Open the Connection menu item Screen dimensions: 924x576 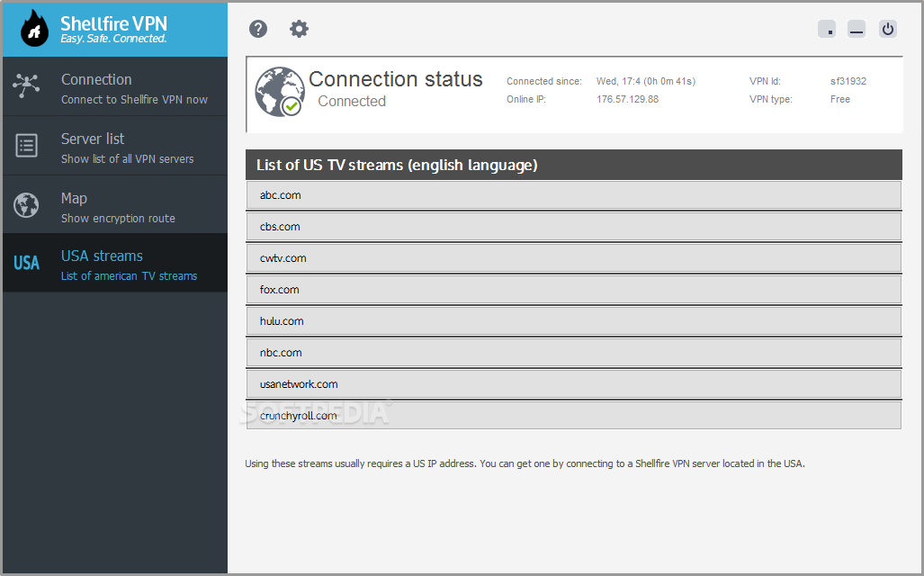coord(115,86)
